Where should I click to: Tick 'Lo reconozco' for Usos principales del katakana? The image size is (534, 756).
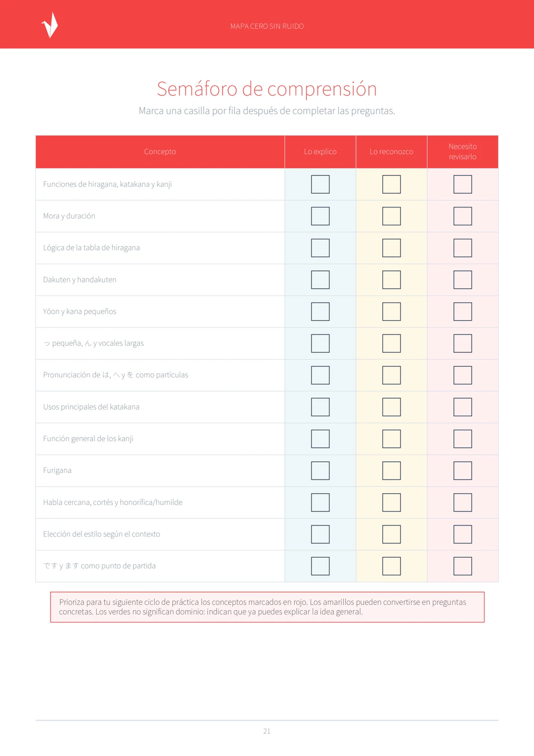click(x=391, y=407)
